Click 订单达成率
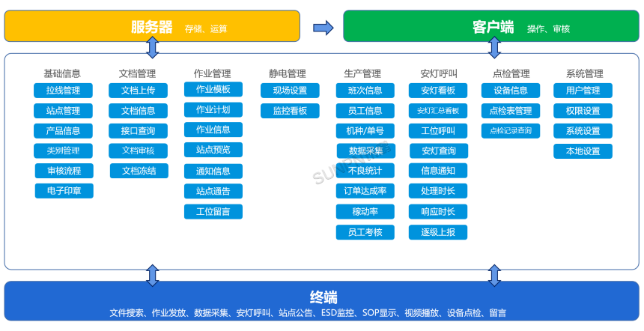Viewport: 644px width, 331px height. pyautogui.click(x=365, y=191)
